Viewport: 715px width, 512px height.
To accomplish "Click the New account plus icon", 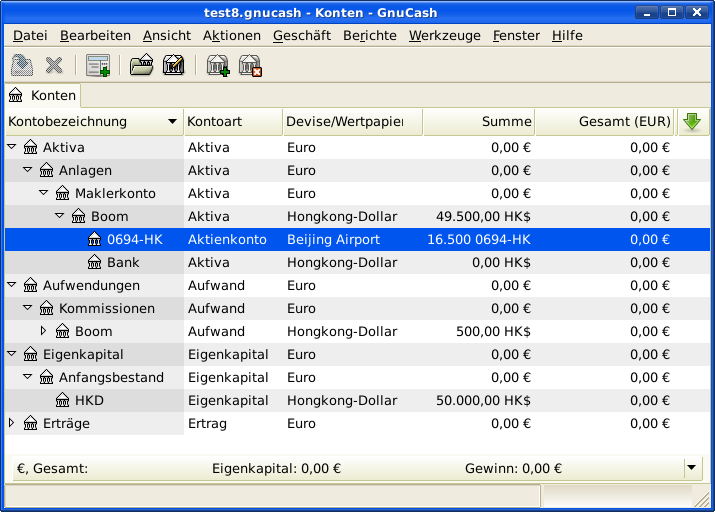I will 217,66.
